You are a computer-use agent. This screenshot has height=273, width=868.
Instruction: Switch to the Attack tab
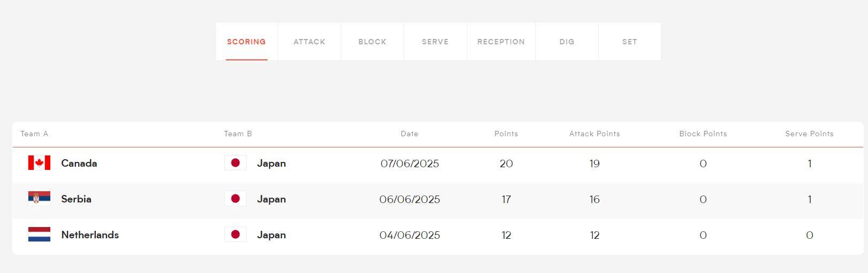[x=309, y=42]
